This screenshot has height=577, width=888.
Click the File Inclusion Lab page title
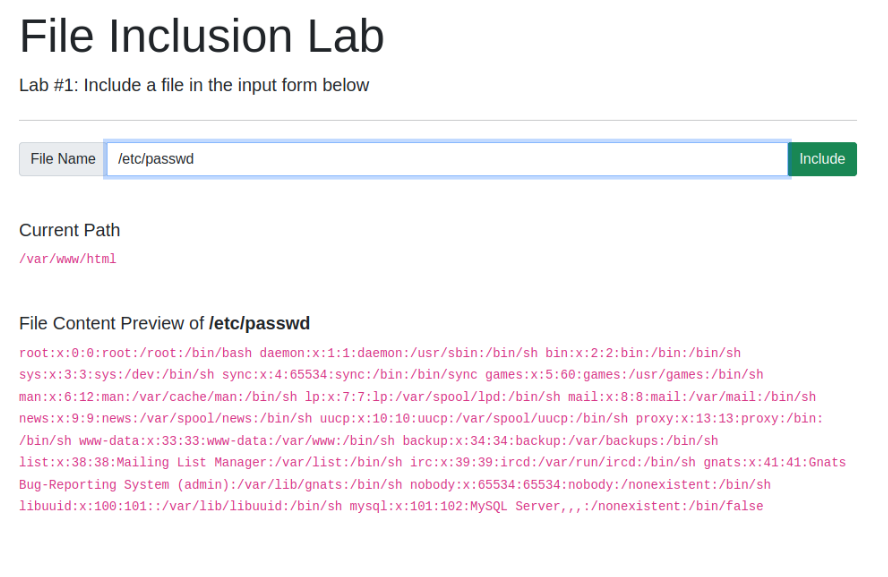[x=202, y=36]
